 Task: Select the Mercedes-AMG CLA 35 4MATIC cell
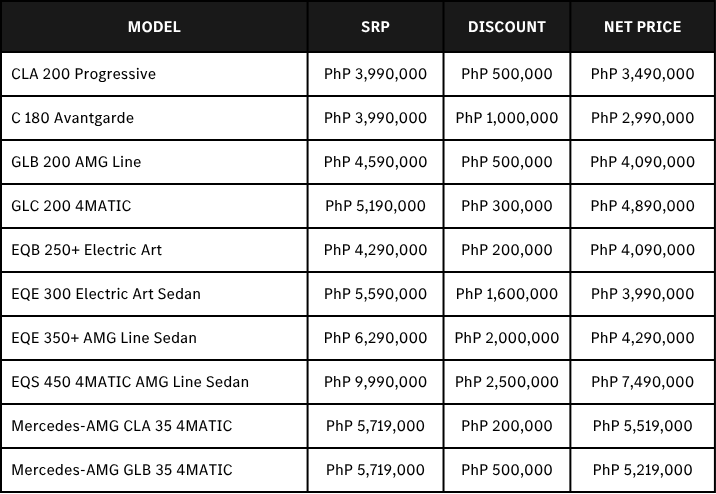tap(154, 426)
